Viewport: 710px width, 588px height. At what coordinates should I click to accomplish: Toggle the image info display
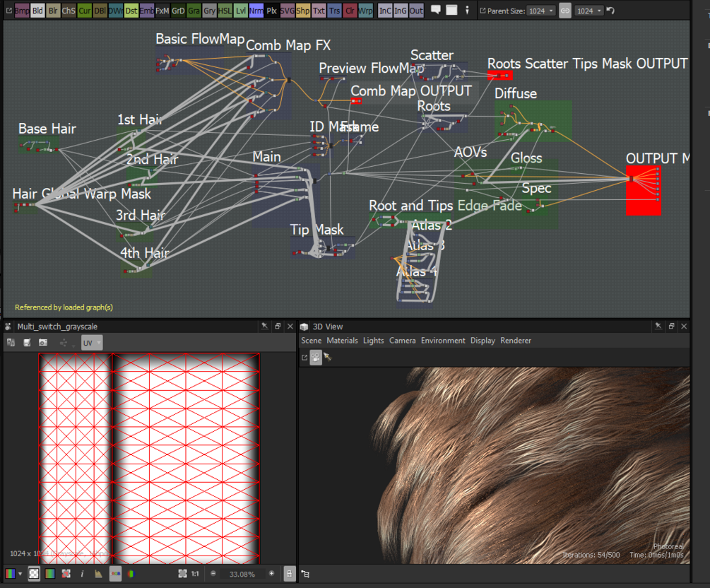[82, 573]
